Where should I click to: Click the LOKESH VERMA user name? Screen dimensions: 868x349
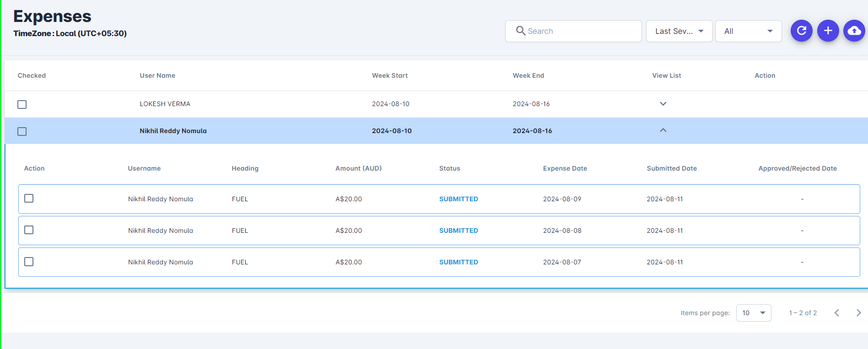click(165, 104)
